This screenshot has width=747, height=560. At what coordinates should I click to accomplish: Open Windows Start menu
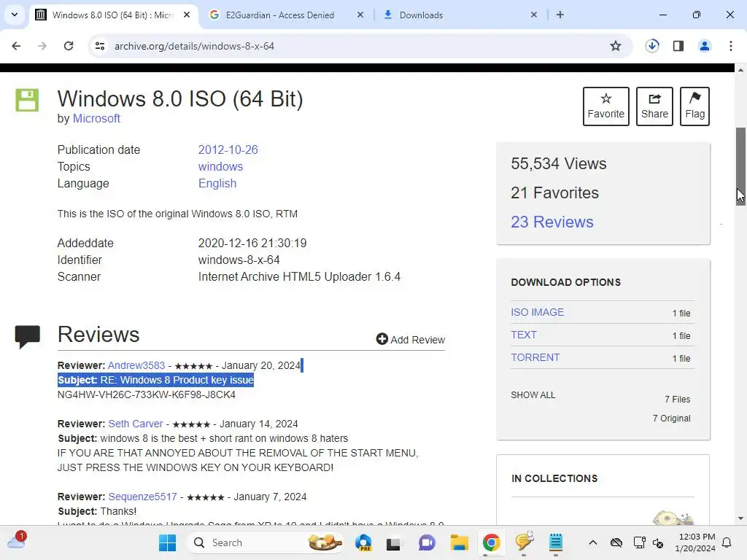coord(167,542)
